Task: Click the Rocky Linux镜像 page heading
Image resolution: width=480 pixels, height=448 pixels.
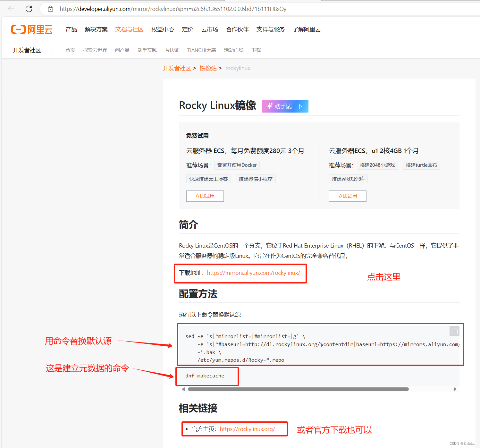Action: pos(217,106)
